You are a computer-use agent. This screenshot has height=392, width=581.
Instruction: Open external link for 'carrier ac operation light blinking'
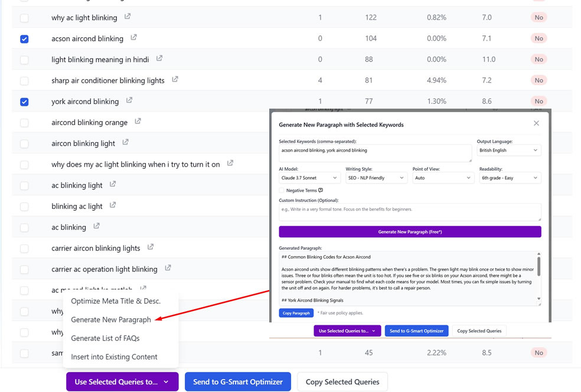[x=168, y=268]
